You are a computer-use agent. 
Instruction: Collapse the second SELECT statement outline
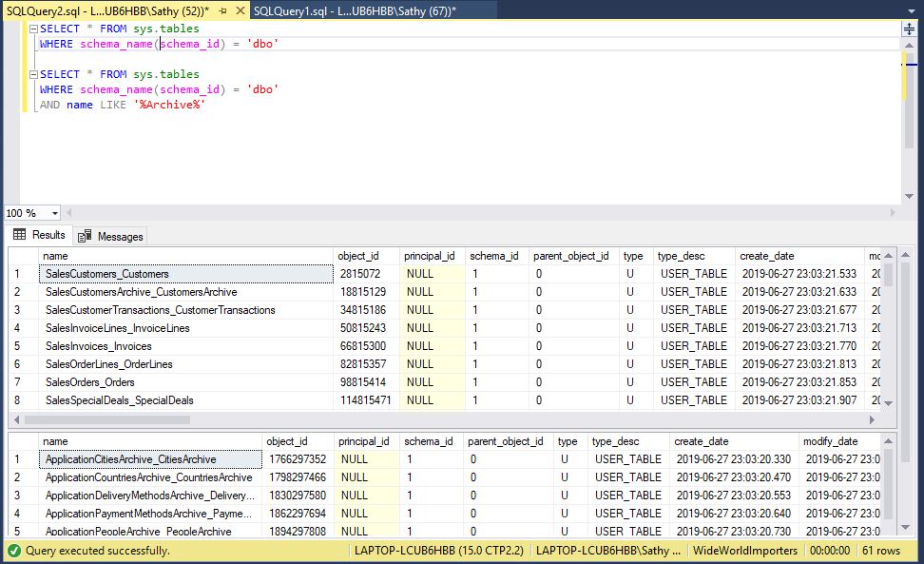[x=34, y=74]
